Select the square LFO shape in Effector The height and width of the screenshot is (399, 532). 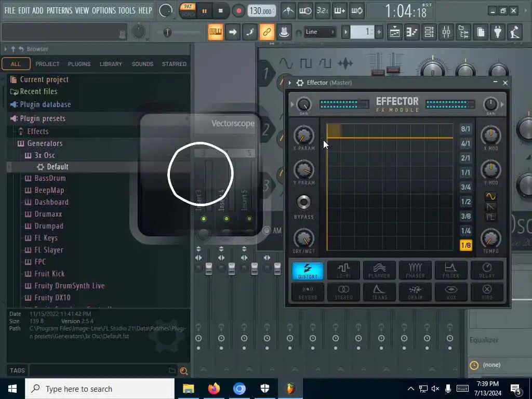pyautogui.click(x=490, y=217)
